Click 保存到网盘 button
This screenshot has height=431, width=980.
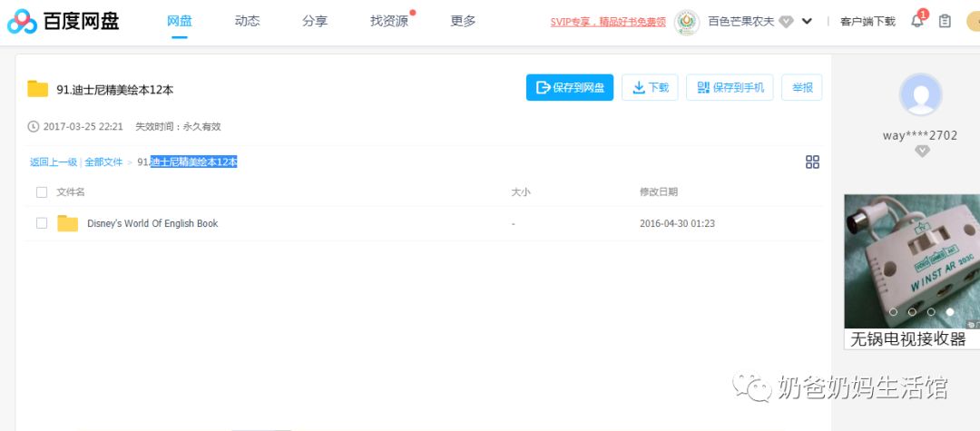(x=570, y=87)
